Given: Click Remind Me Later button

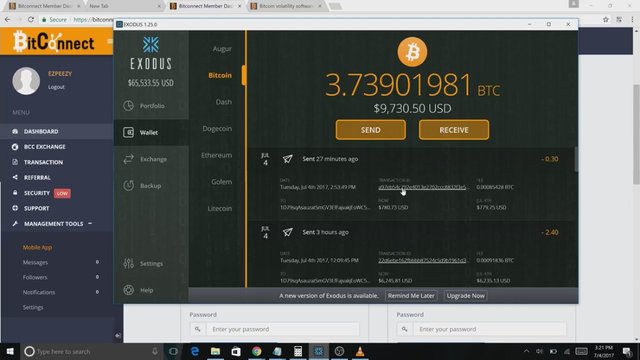Looking at the screenshot, I should click(411, 296).
